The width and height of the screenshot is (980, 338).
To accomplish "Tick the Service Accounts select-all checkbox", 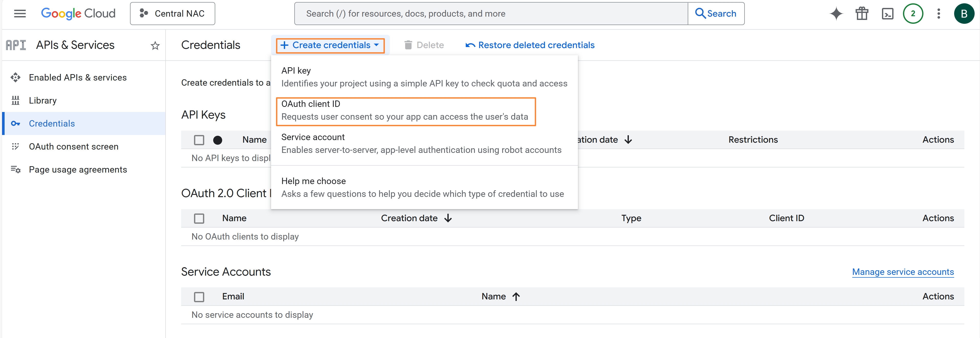I will (x=199, y=297).
